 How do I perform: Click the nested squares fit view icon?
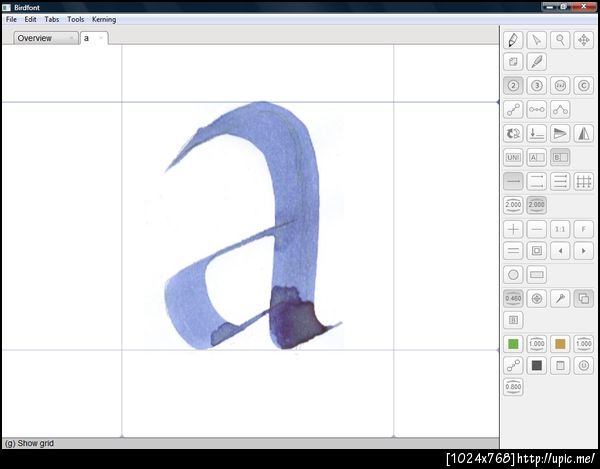pyautogui.click(x=536, y=251)
